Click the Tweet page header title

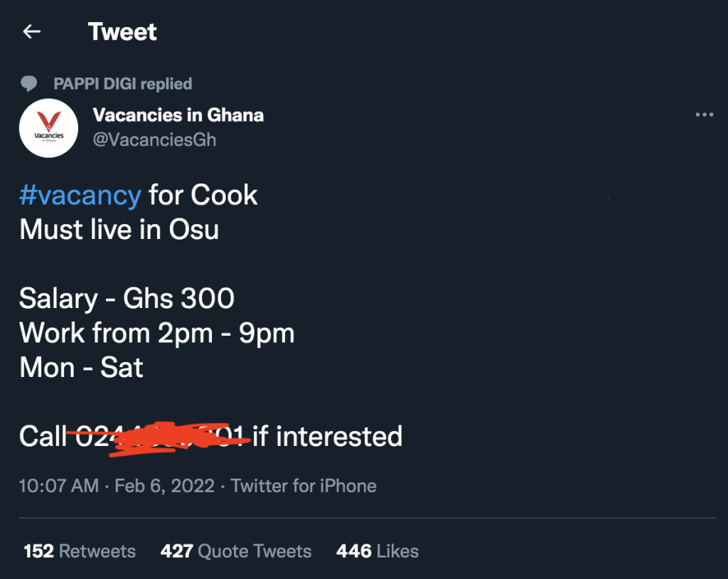(x=122, y=31)
